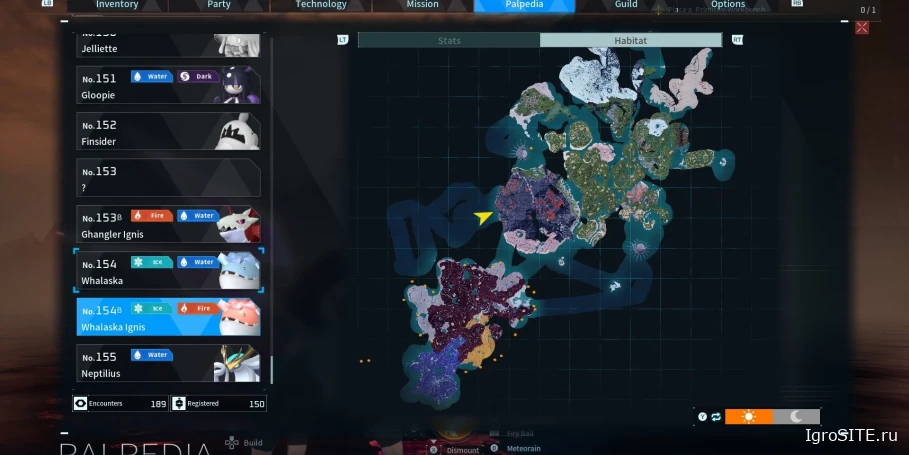Select the Jelliette entry in the list
This screenshot has width=909, height=455.
168,45
